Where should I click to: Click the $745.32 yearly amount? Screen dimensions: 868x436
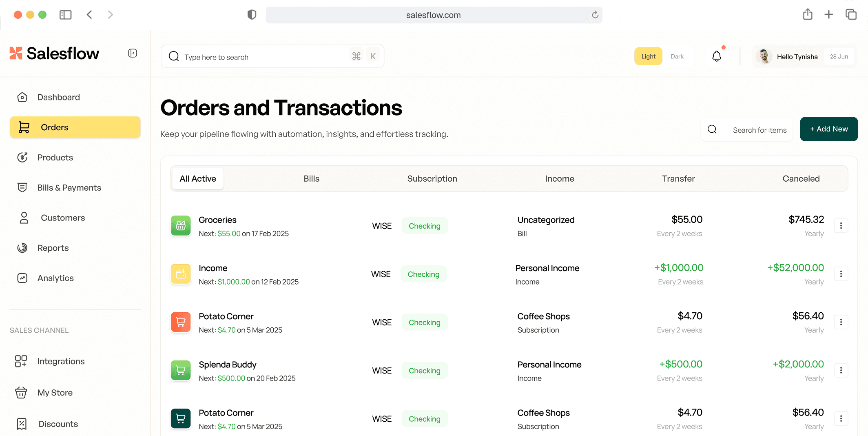pyautogui.click(x=806, y=220)
